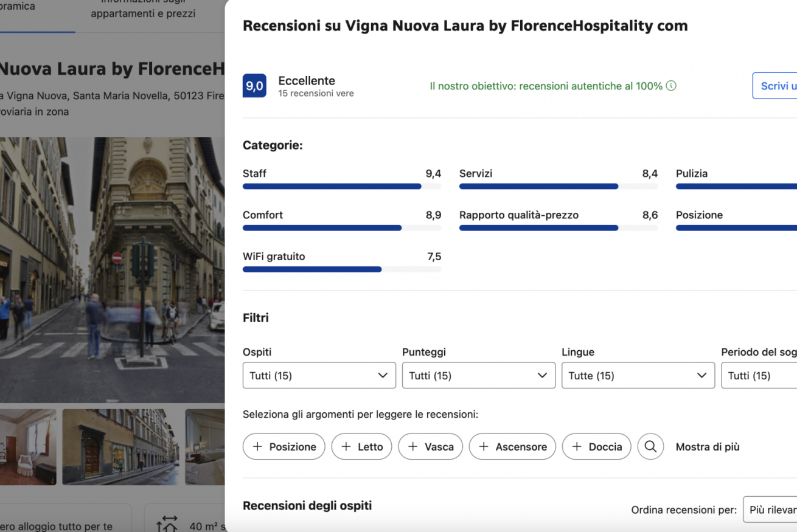Select the Ascensore topic chip
Viewport: 797px width, 532px height.
point(512,447)
